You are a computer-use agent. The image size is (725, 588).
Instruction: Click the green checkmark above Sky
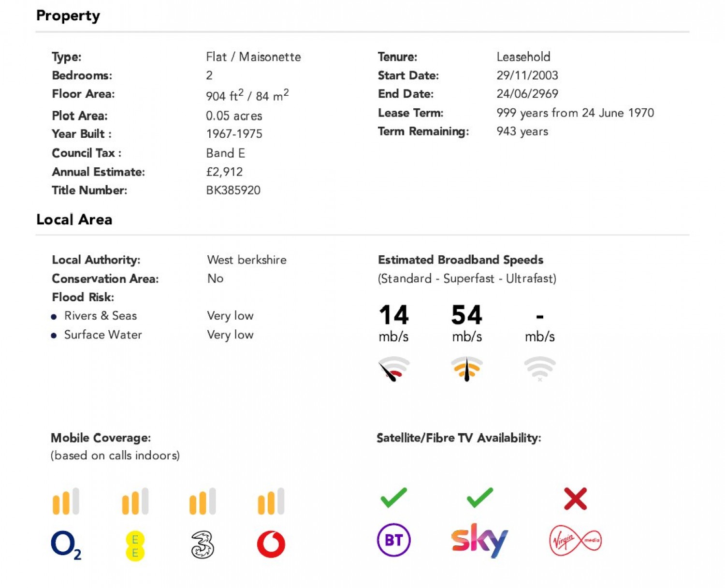point(480,498)
